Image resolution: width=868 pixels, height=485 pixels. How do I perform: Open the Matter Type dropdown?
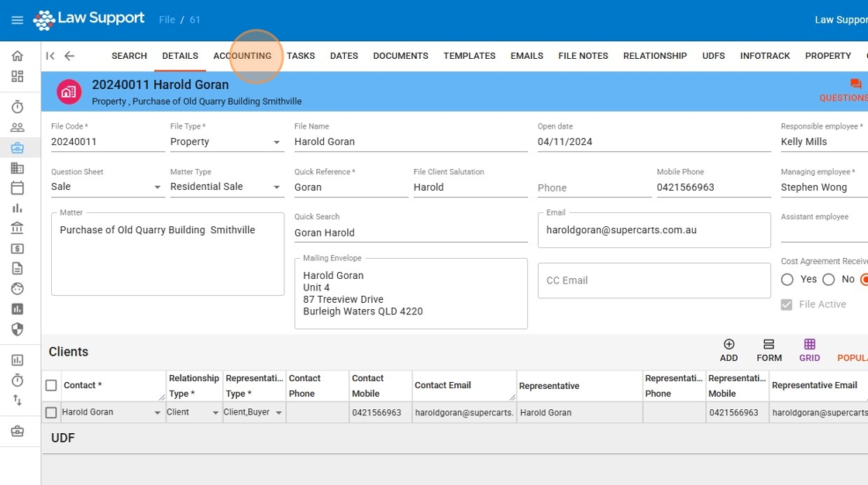(x=277, y=187)
